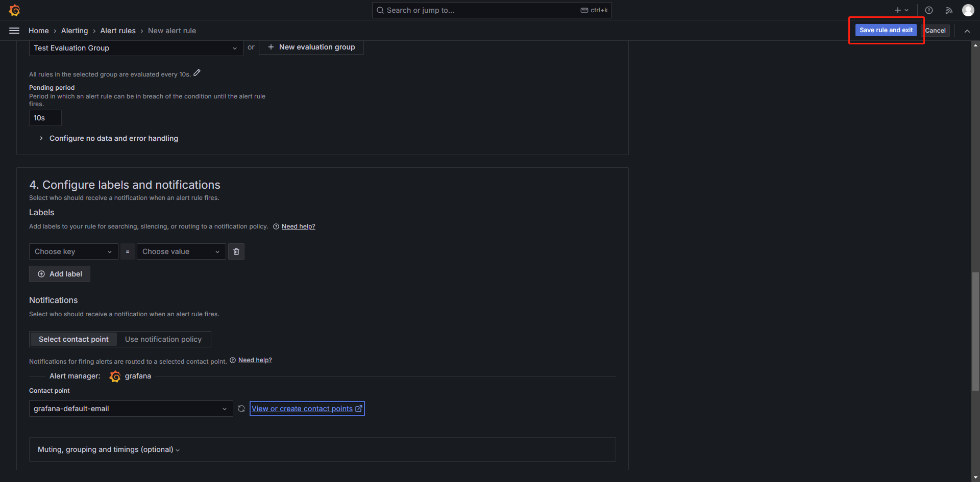The width and height of the screenshot is (980, 482).
Task: Open the help question mark icon
Action: [929, 10]
